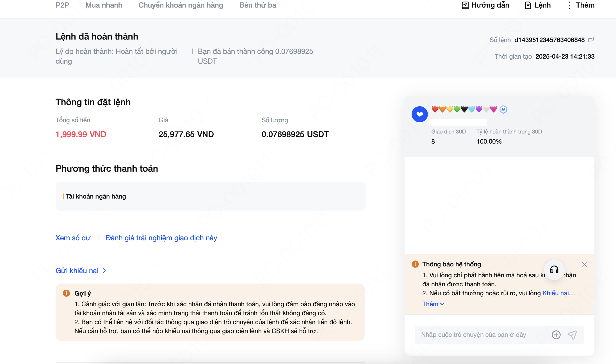Viewport: 616px width, 364px height.
Task: Switch to Mua nhanh tab
Action: tap(104, 5)
